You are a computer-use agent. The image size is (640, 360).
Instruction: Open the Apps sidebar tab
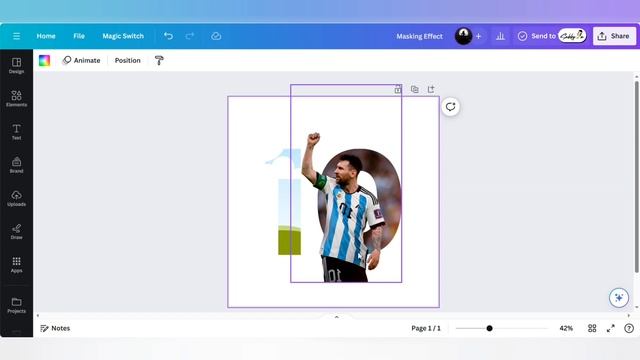pos(16,264)
